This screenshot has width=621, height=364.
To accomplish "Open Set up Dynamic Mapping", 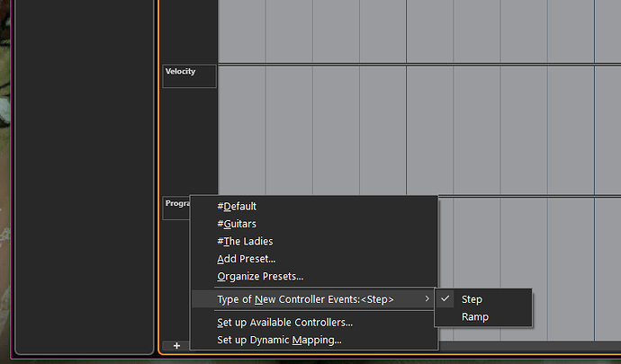I will click(x=279, y=340).
